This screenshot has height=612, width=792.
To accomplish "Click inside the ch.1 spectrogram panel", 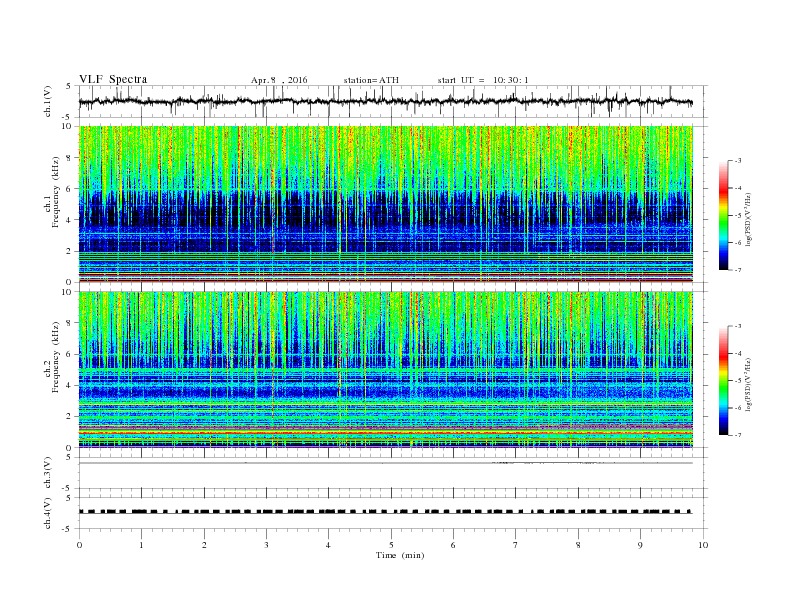I will coord(386,204).
